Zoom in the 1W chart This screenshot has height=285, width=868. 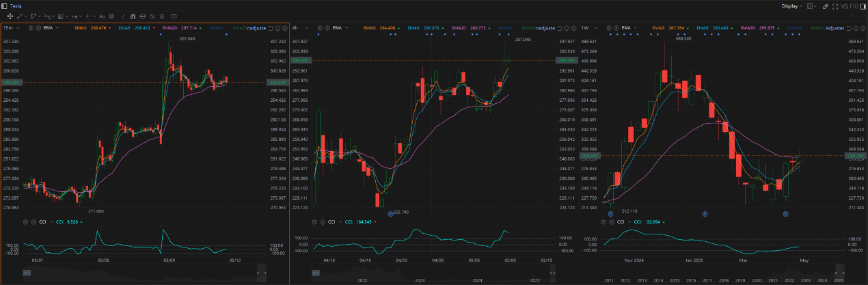point(863,28)
